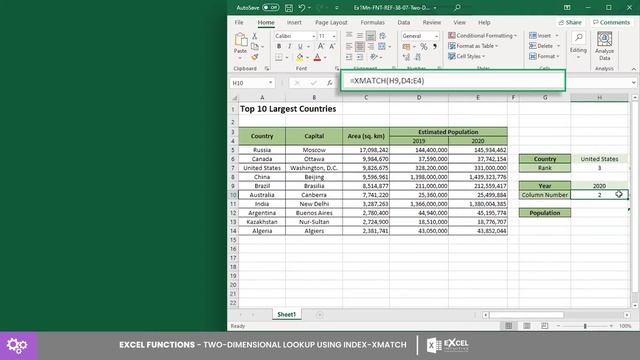The height and width of the screenshot is (360, 640).
Task: Toggle Align Right button
Action: [x=371, y=47]
